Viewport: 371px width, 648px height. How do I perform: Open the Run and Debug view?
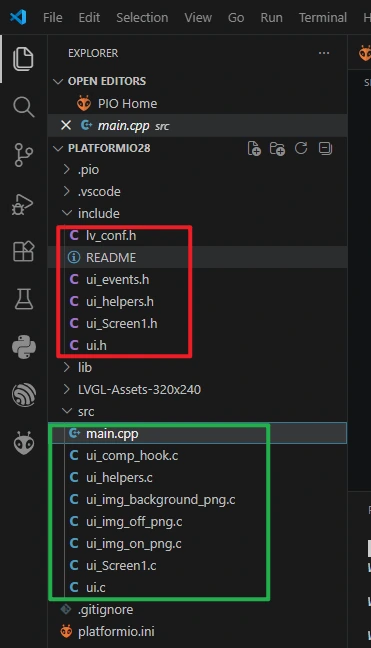coord(22,204)
